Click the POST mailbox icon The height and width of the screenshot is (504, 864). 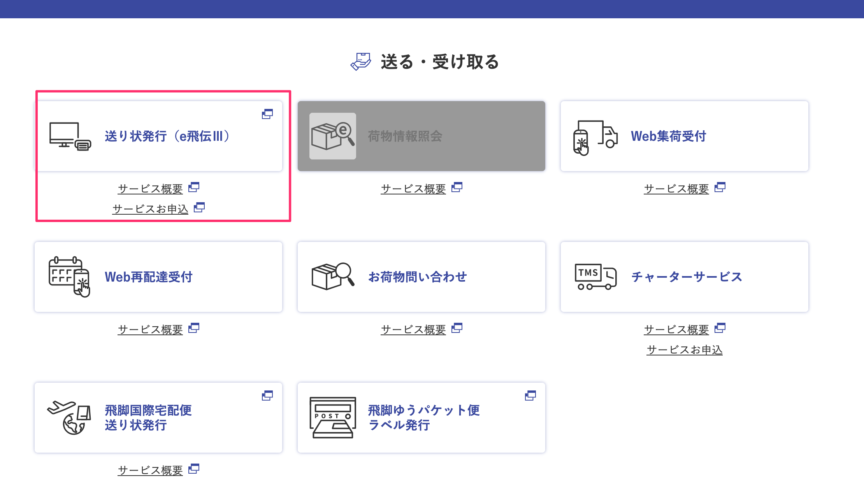[333, 418]
